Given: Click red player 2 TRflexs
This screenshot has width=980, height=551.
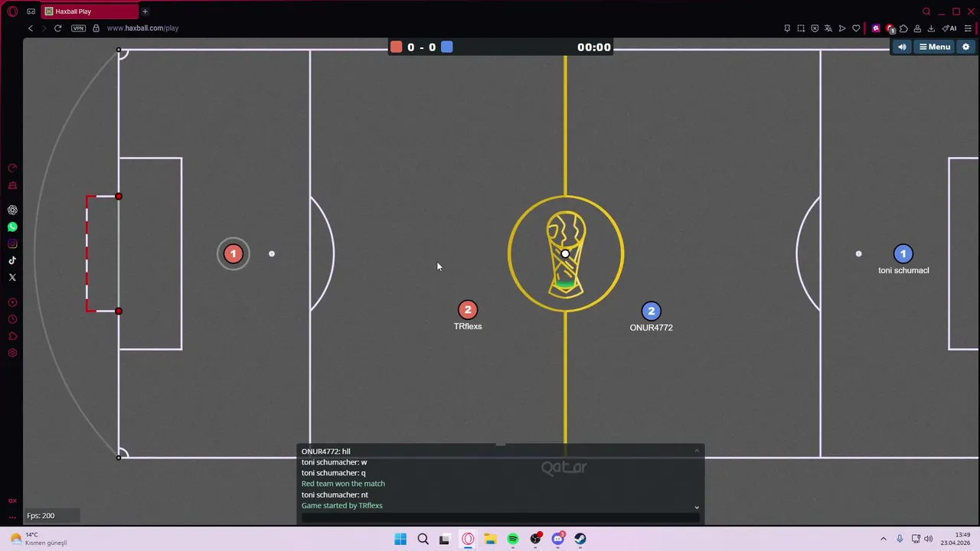Looking at the screenshot, I should tap(468, 310).
